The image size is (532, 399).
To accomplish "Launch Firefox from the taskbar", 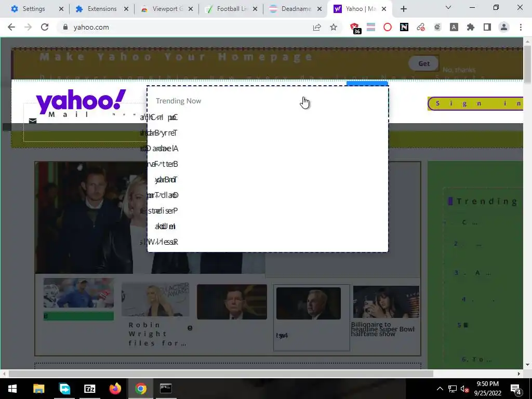I will tap(115, 389).
